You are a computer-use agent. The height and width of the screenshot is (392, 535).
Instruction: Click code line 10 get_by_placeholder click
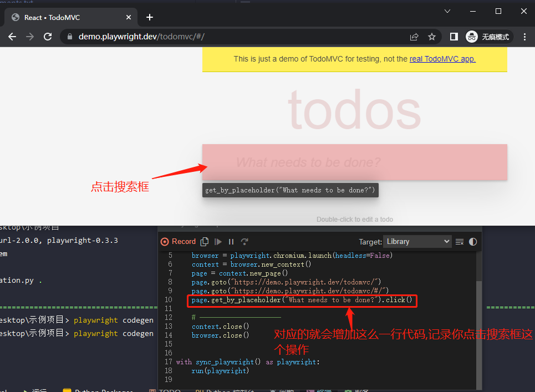[302, 300]
